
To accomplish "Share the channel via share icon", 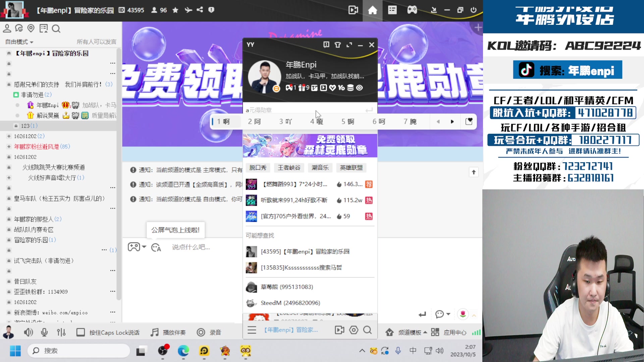I will pyautogui.click(x=200, y=10).
